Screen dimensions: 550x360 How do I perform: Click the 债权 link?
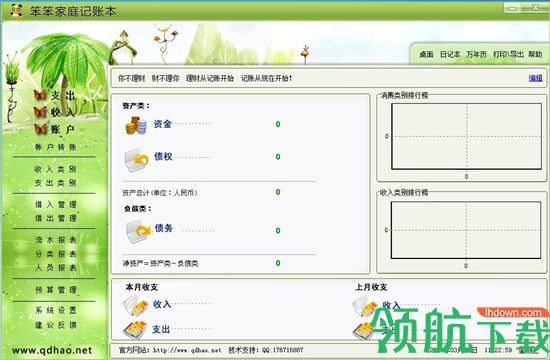[163, 156]
